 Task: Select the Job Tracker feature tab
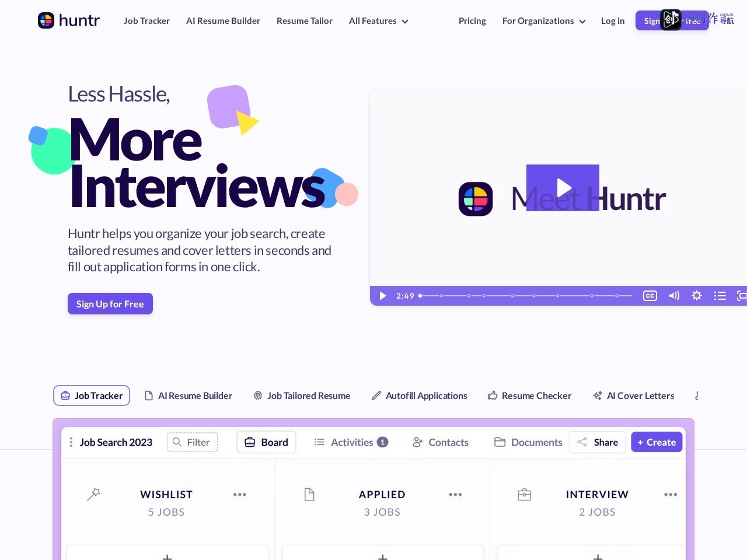tap(92, 395)
